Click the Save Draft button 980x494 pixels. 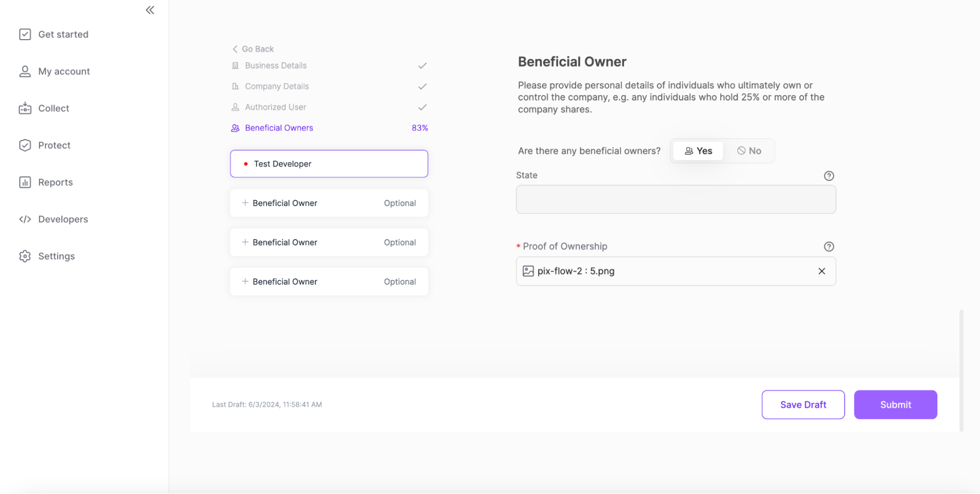click(x=803, y=405)
